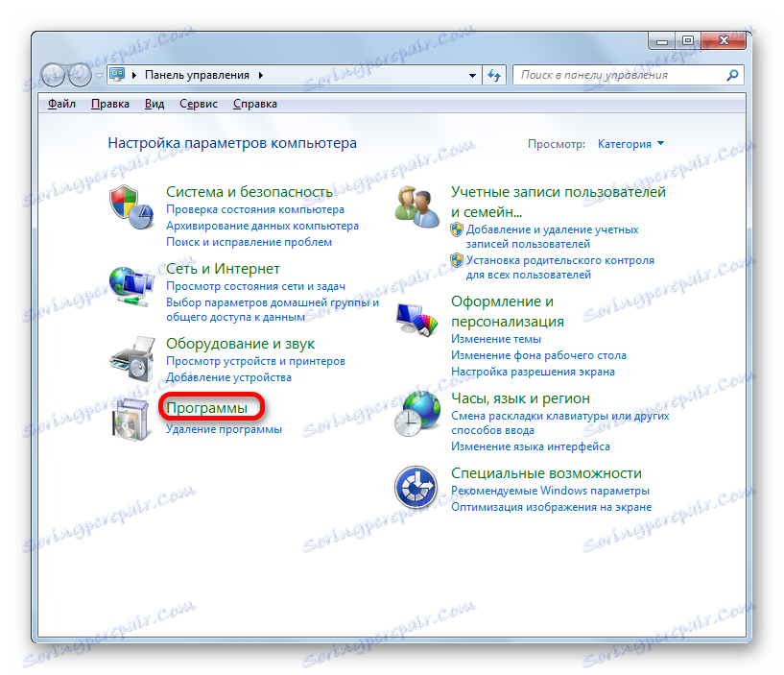
Task: Expand breadcrumb arrow after Панель управления
Action: coord(260,75)
